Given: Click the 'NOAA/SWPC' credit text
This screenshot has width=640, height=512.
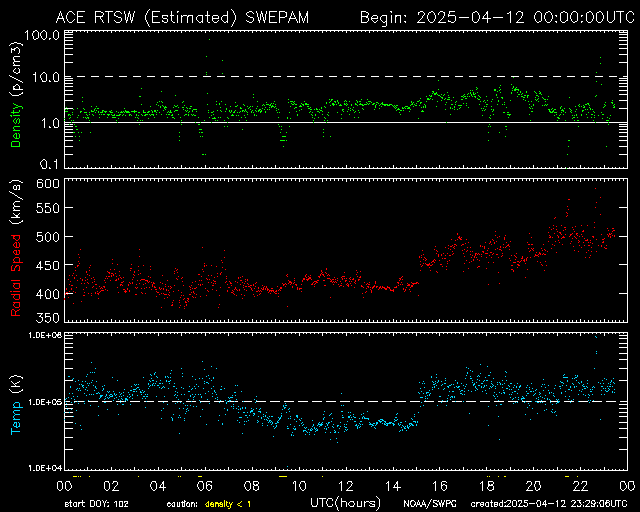Looking at the screenshot, I should tap(430, 504).
